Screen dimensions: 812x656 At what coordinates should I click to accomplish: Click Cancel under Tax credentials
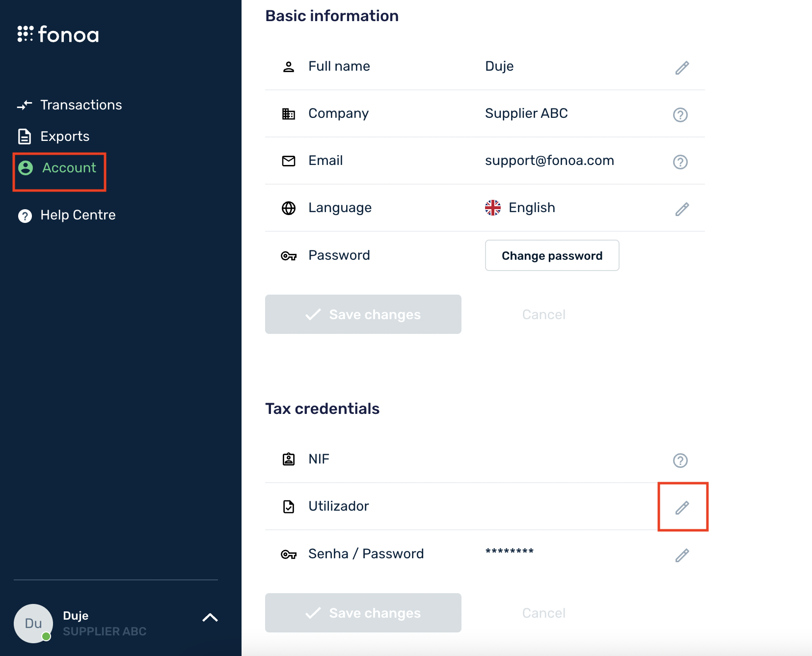click(x=543, y=613)
